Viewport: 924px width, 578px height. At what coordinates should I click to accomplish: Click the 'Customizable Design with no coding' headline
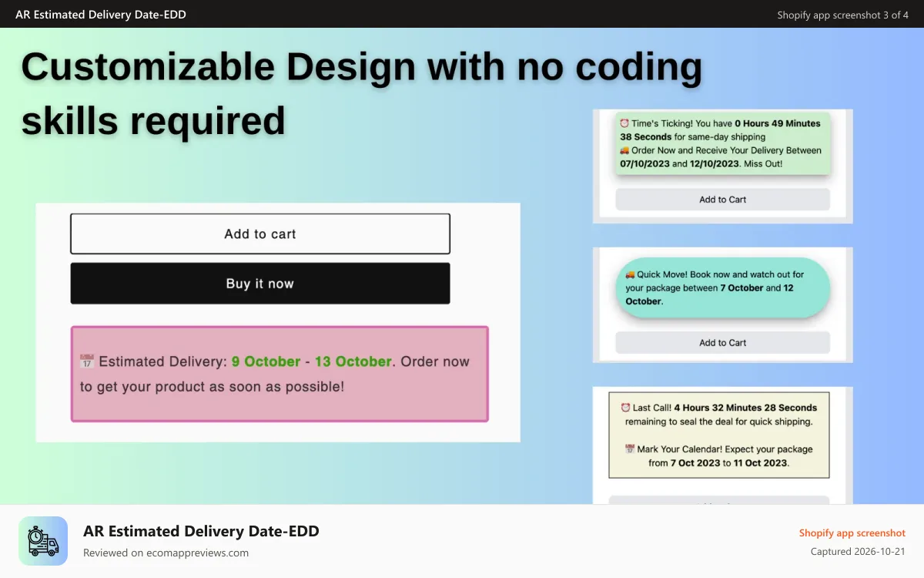click(361, 67)
